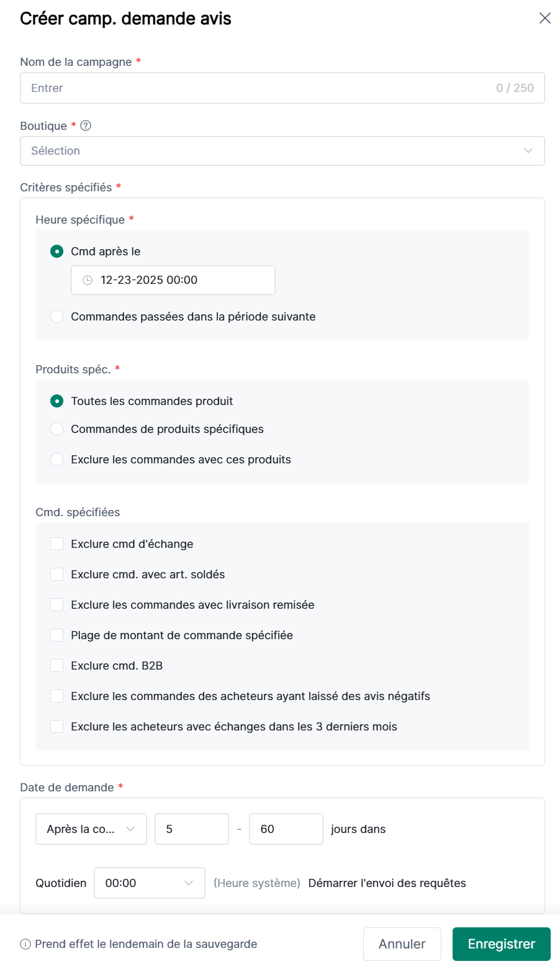This screenshot has width=560, height=964.
Task: Click the Boutique help question-mark icon
Action: tap(86, 125)
